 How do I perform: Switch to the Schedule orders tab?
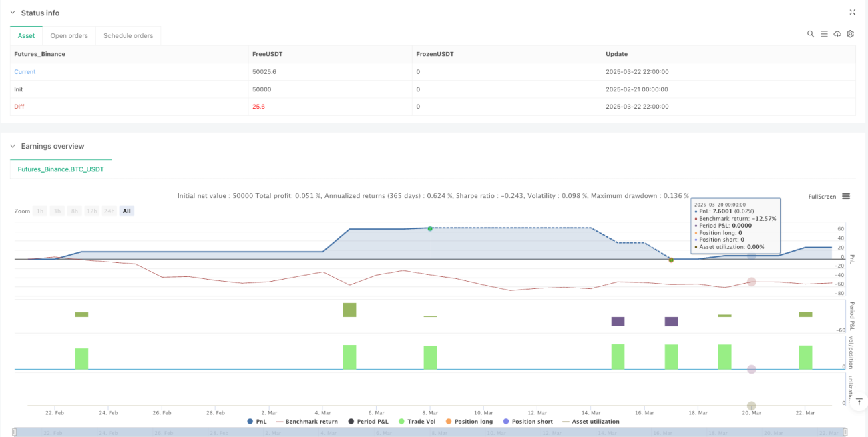point(128,35)
